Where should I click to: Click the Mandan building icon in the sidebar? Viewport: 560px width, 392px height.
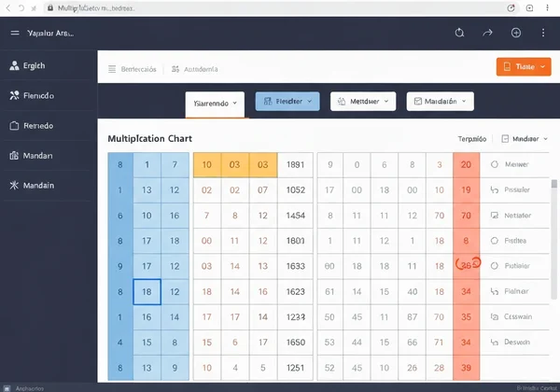(14, 156)
